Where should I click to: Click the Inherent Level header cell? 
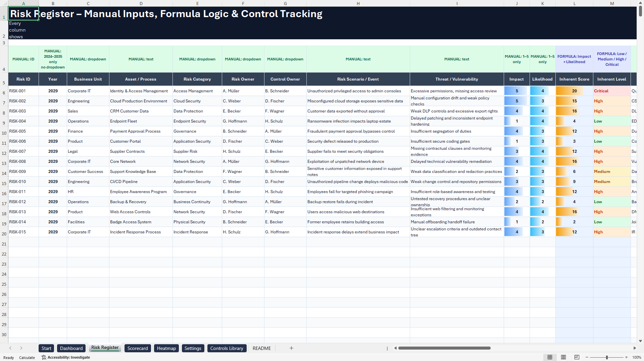[612, 79]
